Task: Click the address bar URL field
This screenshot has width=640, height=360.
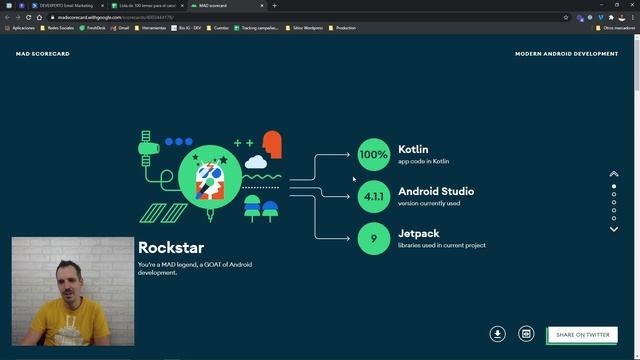Action: pyautogui.click(x=306, y=18)
